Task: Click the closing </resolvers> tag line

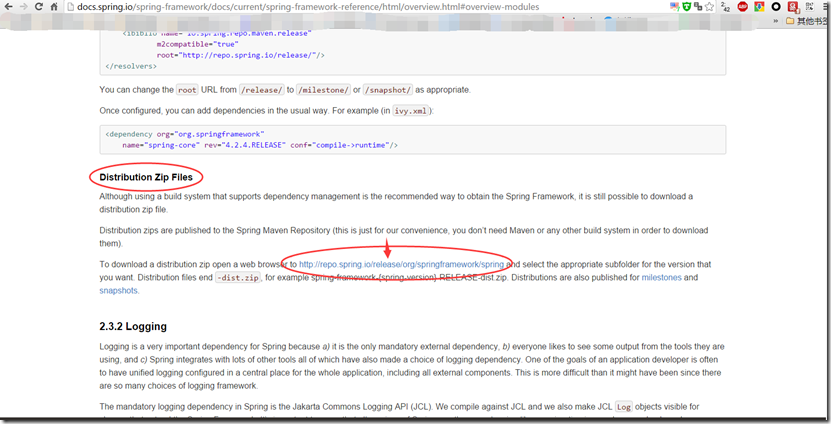Action: 131,66
